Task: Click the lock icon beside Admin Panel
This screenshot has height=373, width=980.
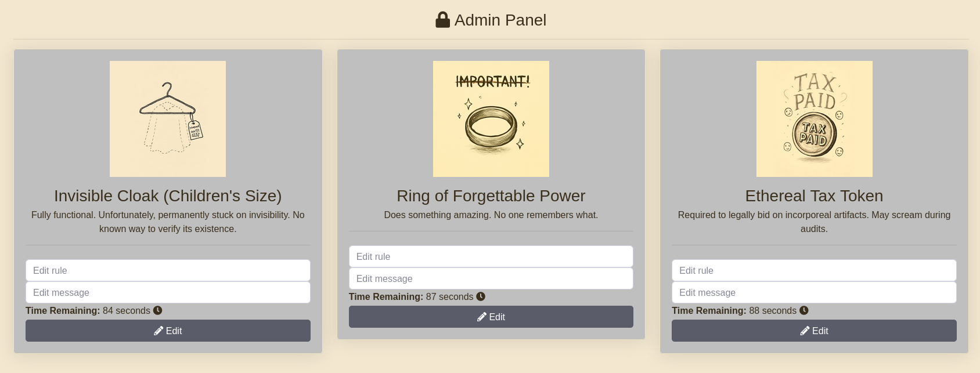Action: tap(442, 20)
